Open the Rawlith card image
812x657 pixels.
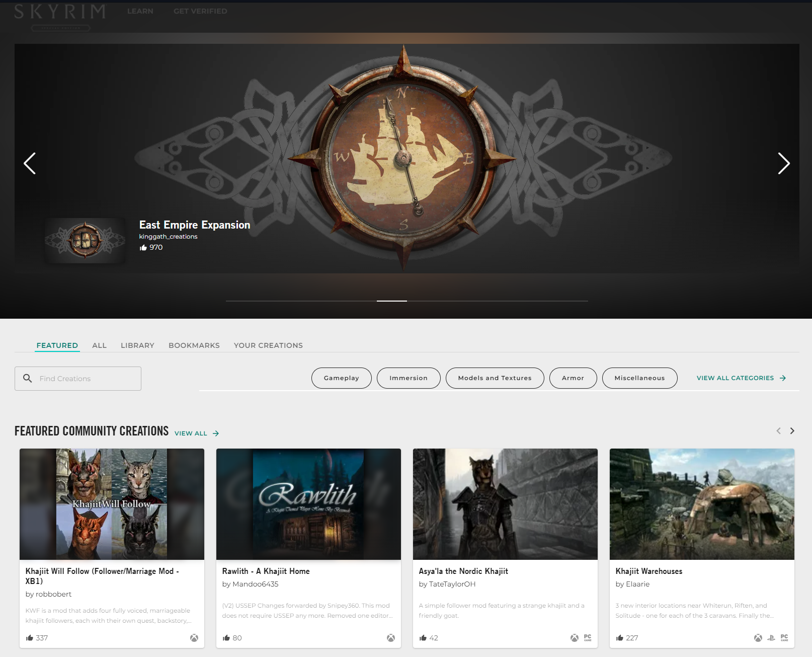(308, 504)
